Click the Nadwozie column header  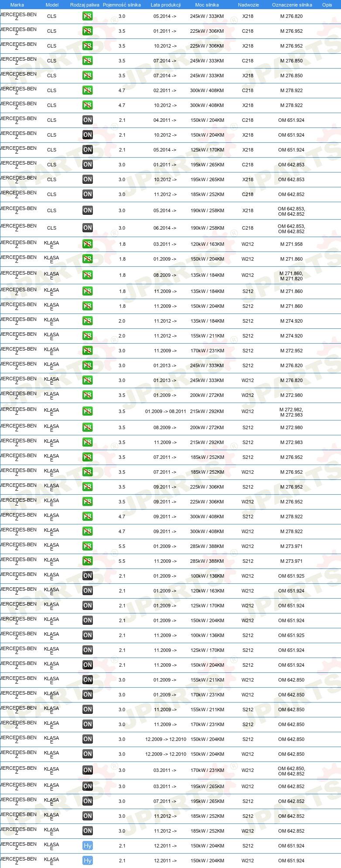[248, 5]
